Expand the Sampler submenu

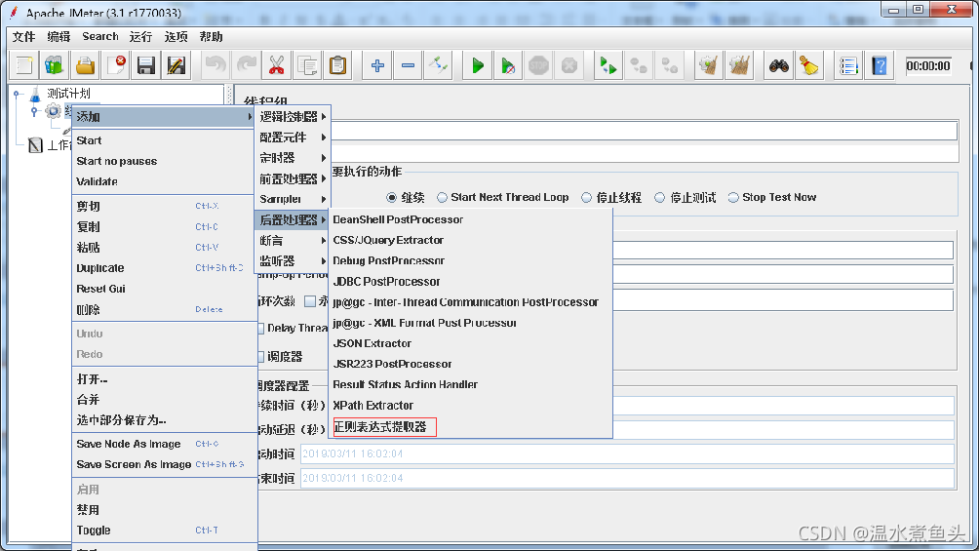[x=292, y=199]
